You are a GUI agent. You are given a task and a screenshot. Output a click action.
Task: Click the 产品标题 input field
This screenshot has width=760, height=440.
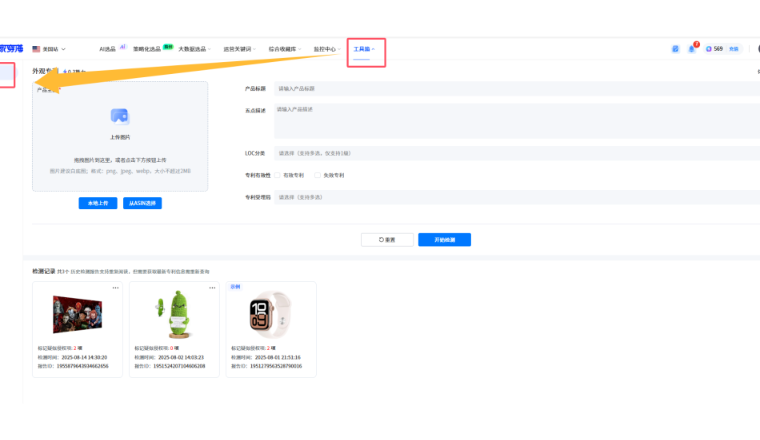tap(517, 89)
